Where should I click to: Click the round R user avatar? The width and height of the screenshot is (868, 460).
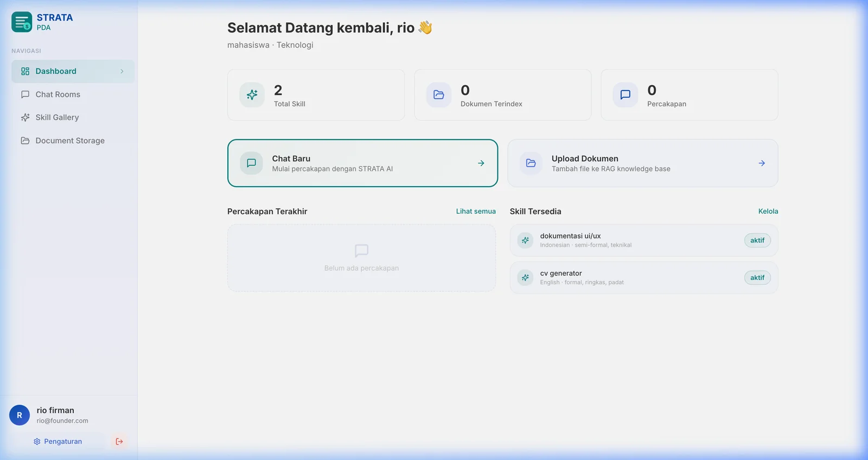20,415
